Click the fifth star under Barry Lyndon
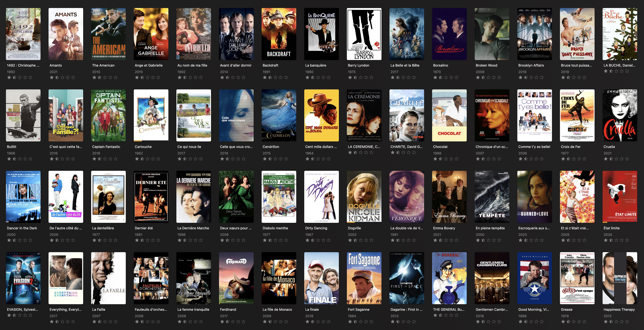This screenshot has width=644, height=330. tap(372, 77)
